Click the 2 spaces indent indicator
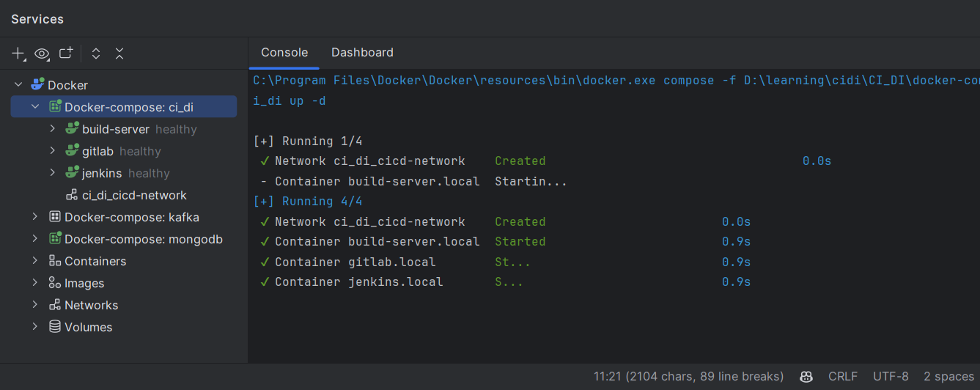 tap(948, 376)
